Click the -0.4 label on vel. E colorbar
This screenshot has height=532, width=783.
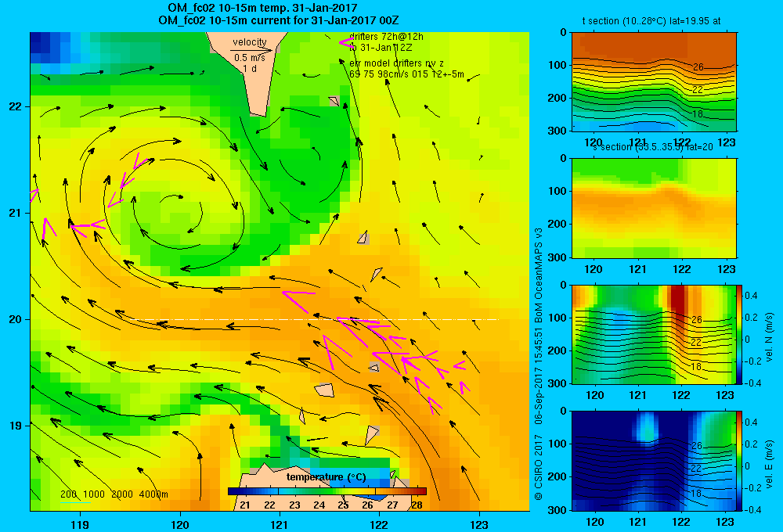pyautogui.click(x=752, y=509)
